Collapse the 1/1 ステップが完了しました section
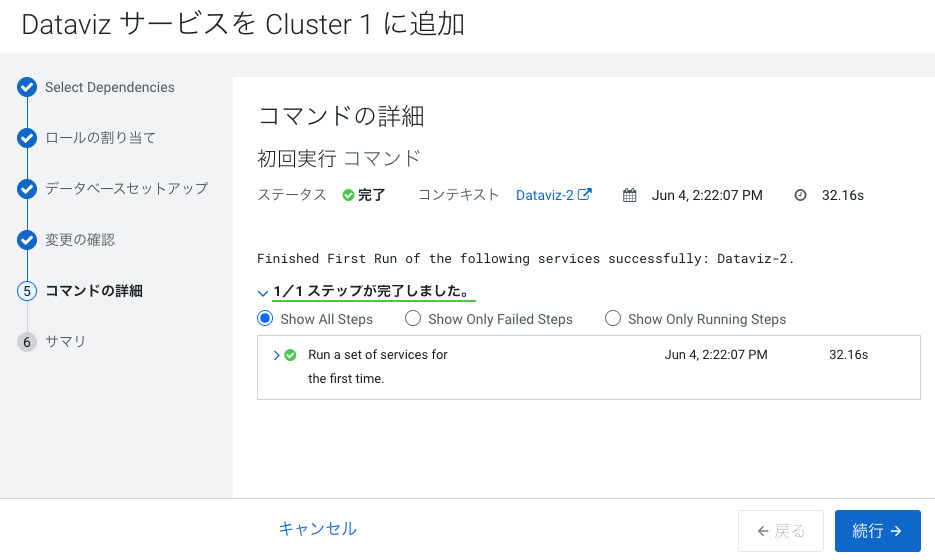The height and width of the screenshot is (560, 935). pyautogui.click(x=262, y=293)
